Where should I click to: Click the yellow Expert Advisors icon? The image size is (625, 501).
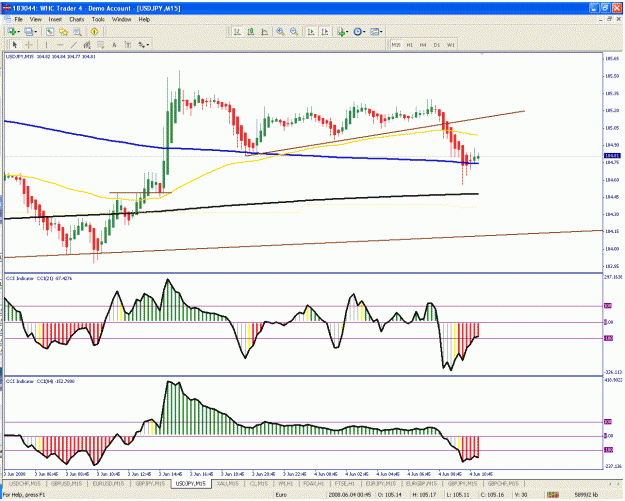click(x=94, y=31)
